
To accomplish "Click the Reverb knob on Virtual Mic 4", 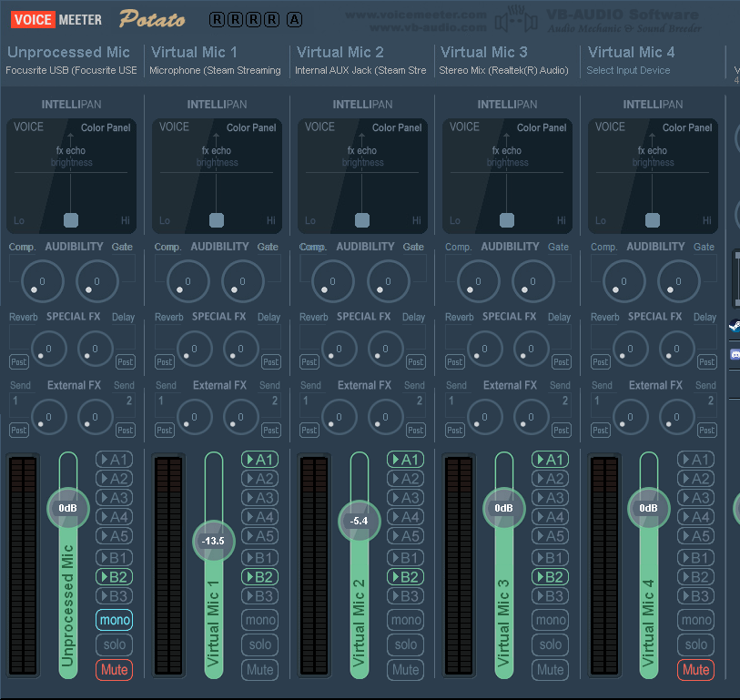I will pos(630,349).
